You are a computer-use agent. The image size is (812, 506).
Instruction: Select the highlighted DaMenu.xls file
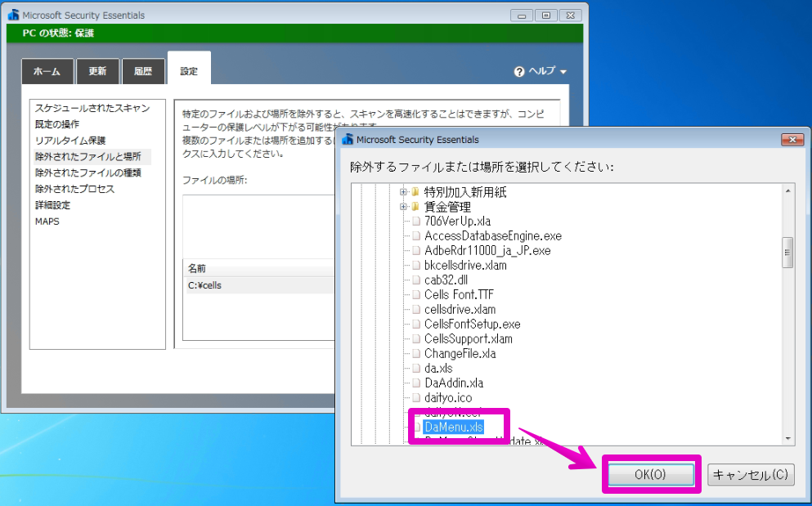pos(453,428)
